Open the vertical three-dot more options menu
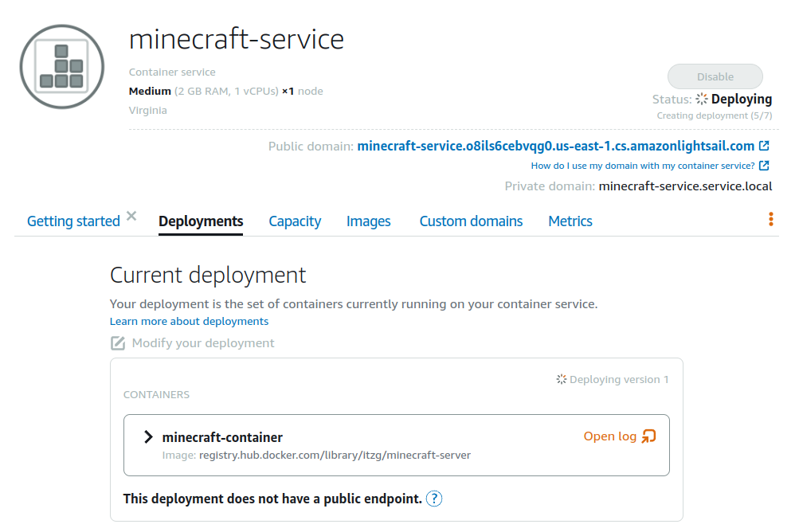799x532 pixels. point(771,219)
